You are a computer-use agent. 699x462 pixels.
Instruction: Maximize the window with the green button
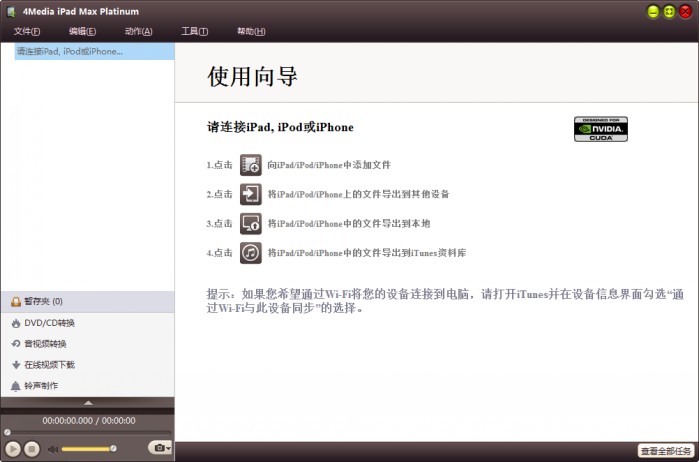(669, 12)
